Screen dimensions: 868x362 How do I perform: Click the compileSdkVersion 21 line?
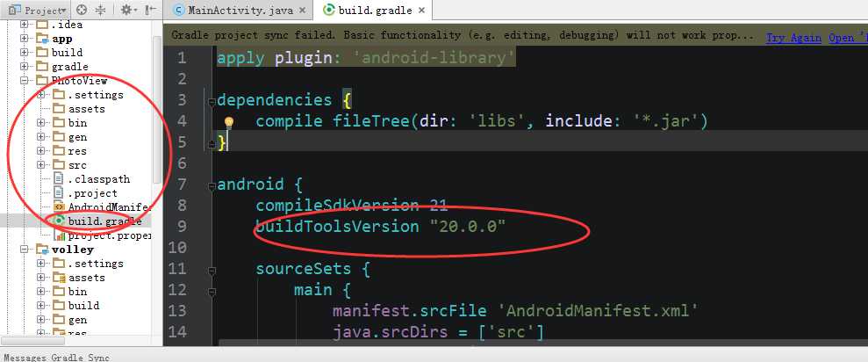coord(351,205)
